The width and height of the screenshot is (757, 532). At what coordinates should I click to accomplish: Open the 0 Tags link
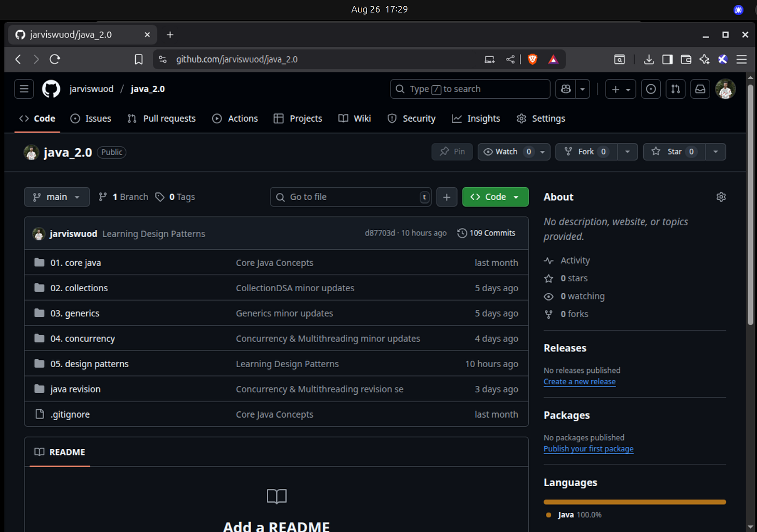click(175, 197)
